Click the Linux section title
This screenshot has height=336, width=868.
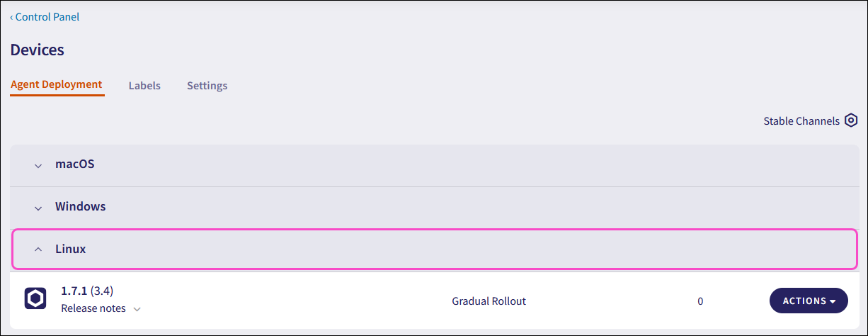(x=71, y=250)
